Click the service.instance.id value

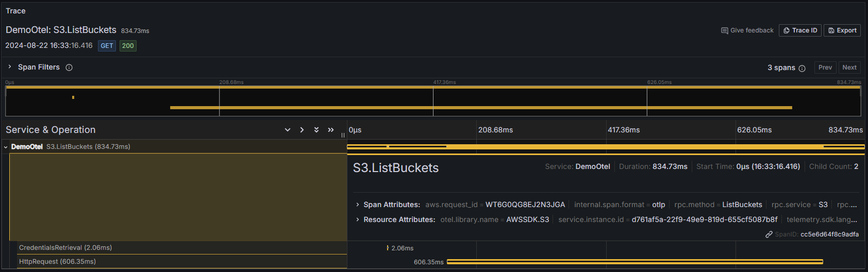click(705, 219)
